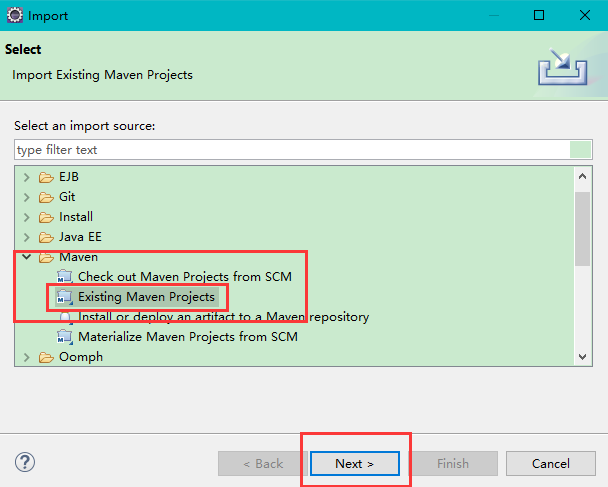
Task: Select the Maven folder icon
Action: click(46, 257)
